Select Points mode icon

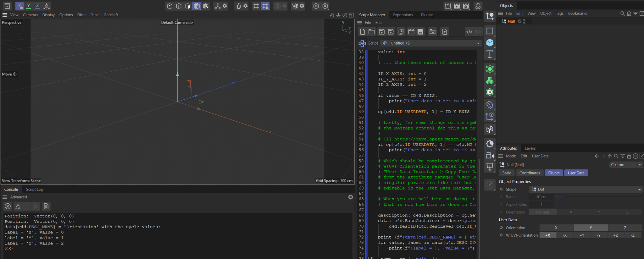coord(170,6)
